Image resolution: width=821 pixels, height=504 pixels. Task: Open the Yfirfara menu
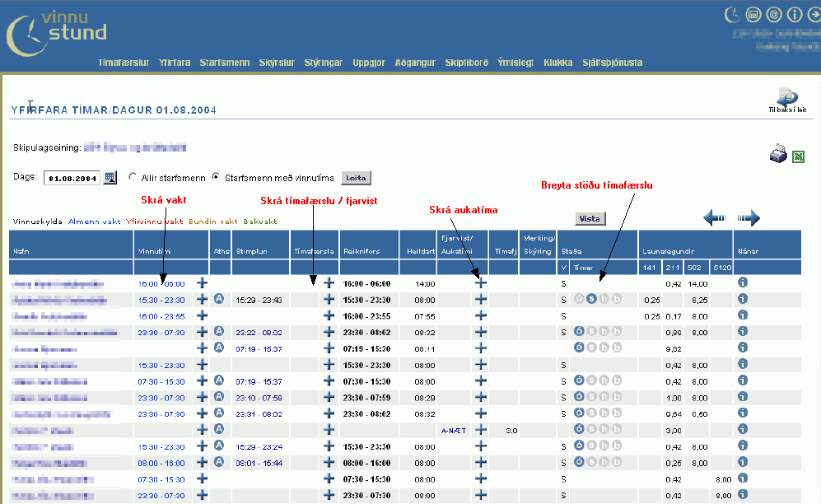175,63
